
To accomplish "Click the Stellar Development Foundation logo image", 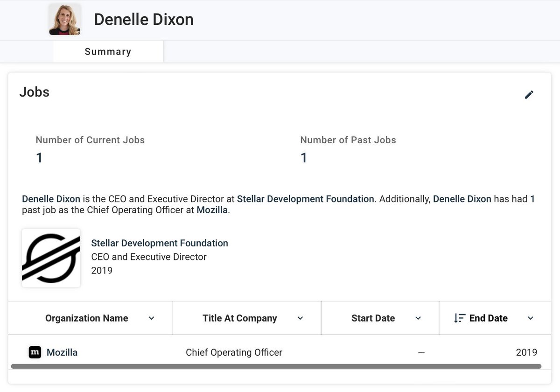I will (x=51, y=258).
